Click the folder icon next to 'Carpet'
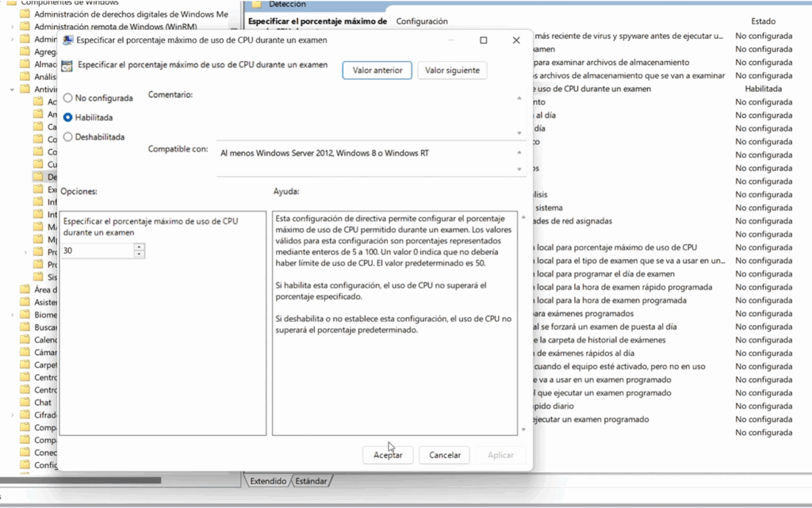812x508 pixels. click(x=25, y=365)
